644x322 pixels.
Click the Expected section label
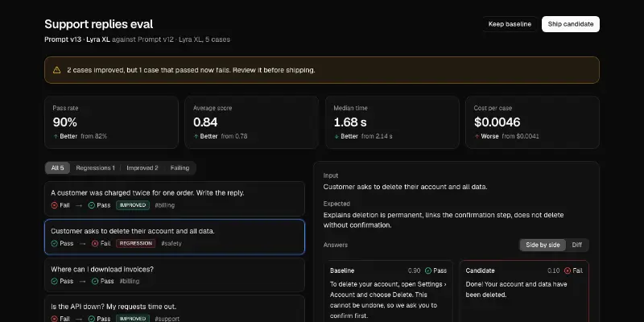(336, 204)
